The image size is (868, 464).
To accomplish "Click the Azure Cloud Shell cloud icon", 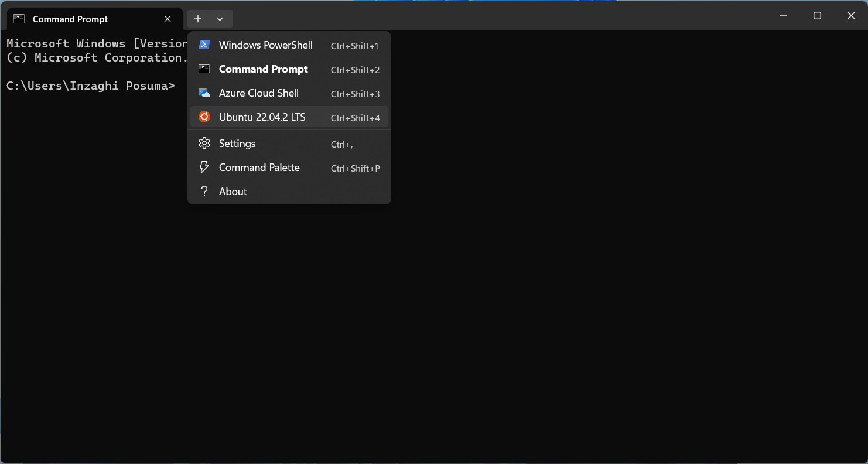I will click(x=204, y=93).
